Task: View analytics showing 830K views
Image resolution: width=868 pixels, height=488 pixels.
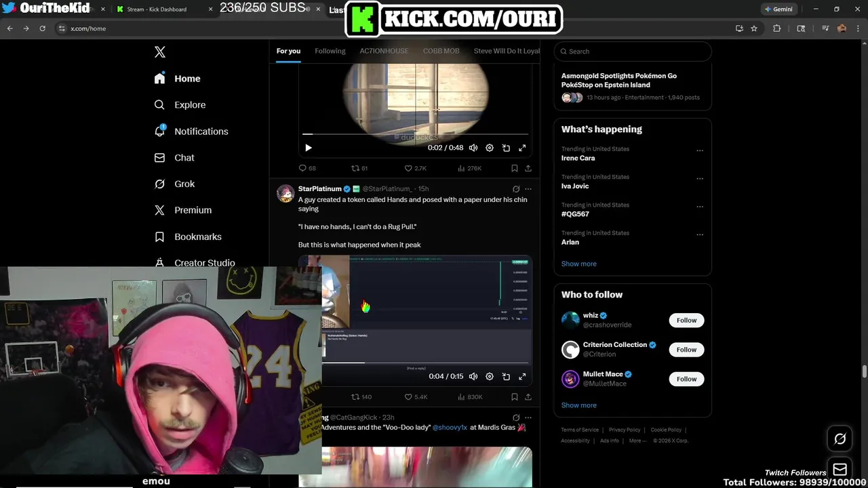Action: click(470, 397)
